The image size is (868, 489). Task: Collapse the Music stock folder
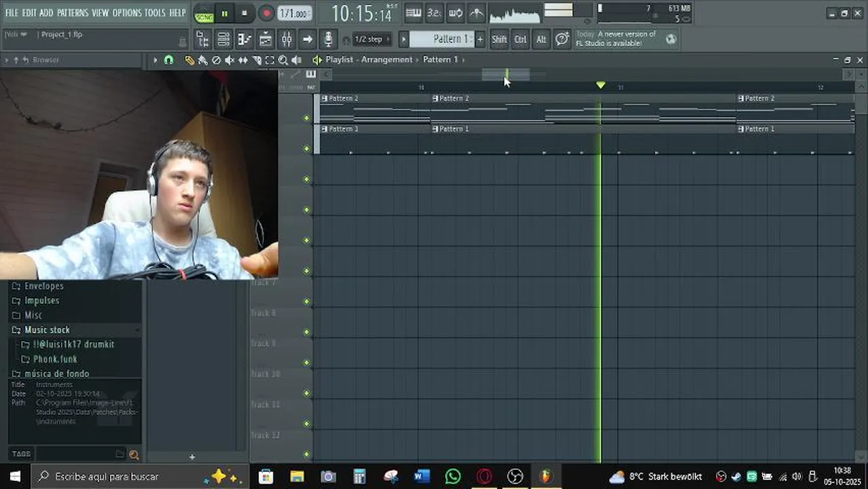(47, 329)
